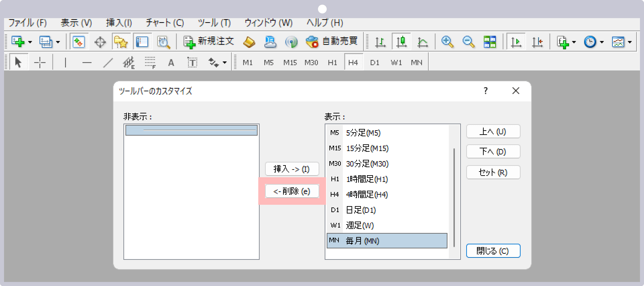The image size is (644, 286).
Task: Select the equidistant channel tool
Action: 129,62
